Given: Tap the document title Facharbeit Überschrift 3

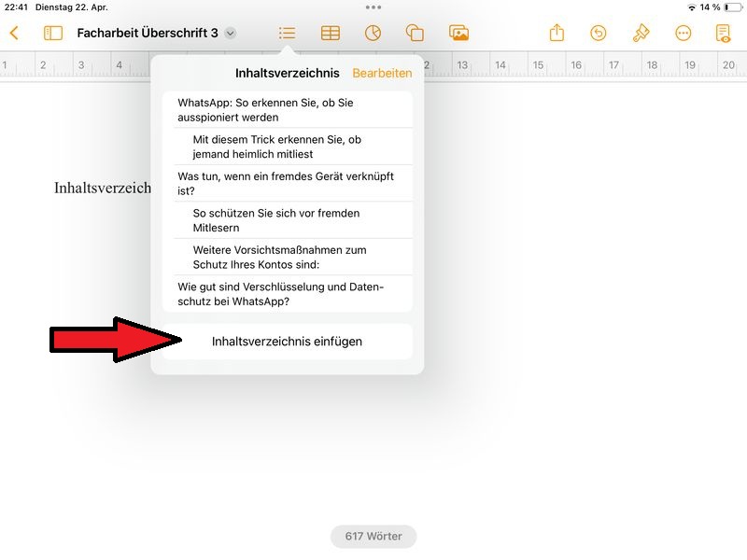Looking at the screenshot, I should [148, 33].
